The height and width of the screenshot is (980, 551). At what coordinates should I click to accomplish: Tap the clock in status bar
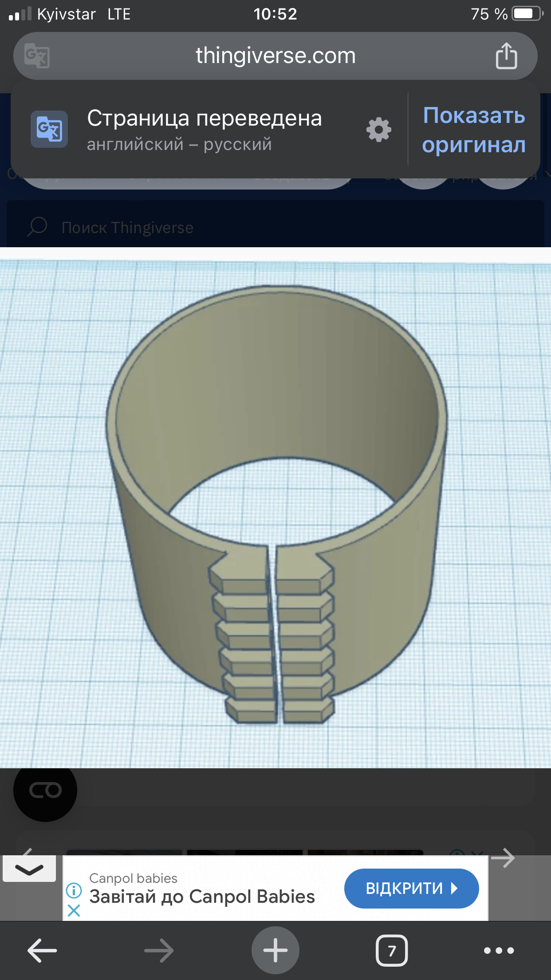(x=275, y=14)
